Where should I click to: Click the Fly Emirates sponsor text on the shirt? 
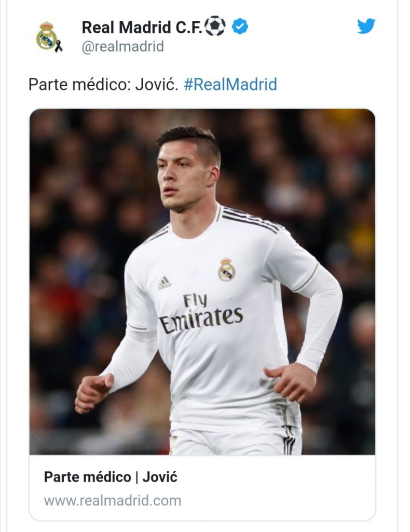tap(201, 313)
